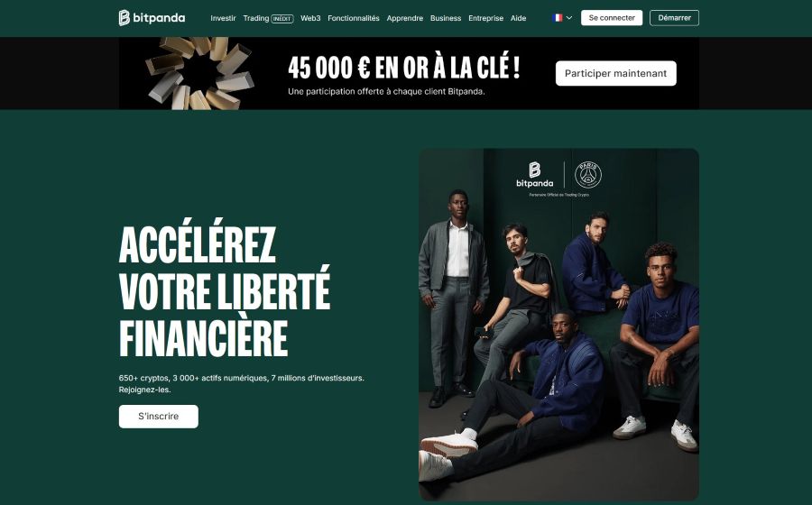Click Participer maintenant button
This screenshot has width=812, height=505.
click(615, 73)
